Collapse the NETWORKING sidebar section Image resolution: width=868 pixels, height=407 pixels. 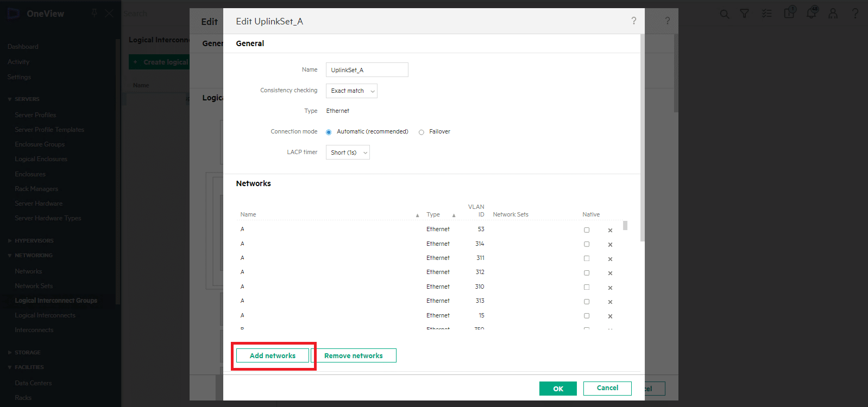pyautogui.click(x=9, y=256)
